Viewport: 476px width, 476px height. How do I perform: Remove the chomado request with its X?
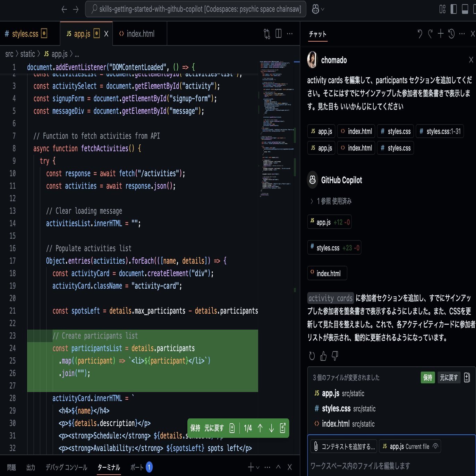(x=471, y=60)
